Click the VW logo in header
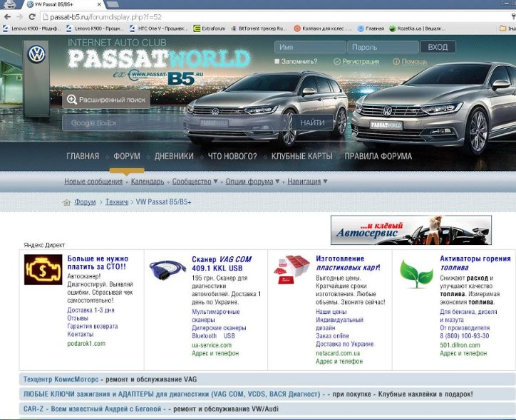Viewport: 516px width, 420px height. click(x=36, y=54)
